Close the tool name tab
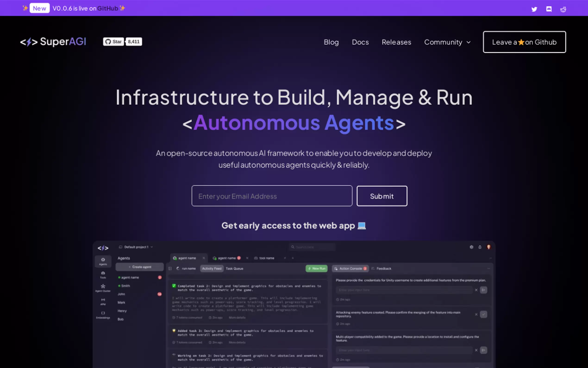This screenshot has width=588, height=368. pos(285,258)
